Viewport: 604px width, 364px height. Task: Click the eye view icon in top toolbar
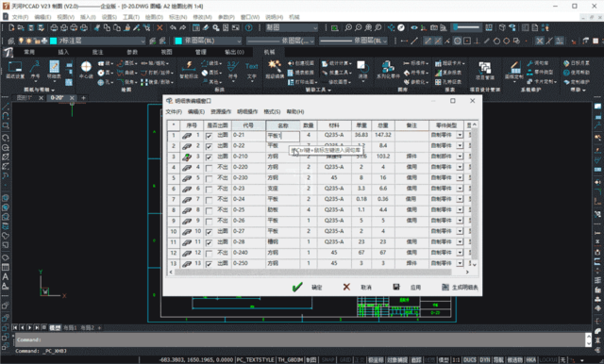414,27
